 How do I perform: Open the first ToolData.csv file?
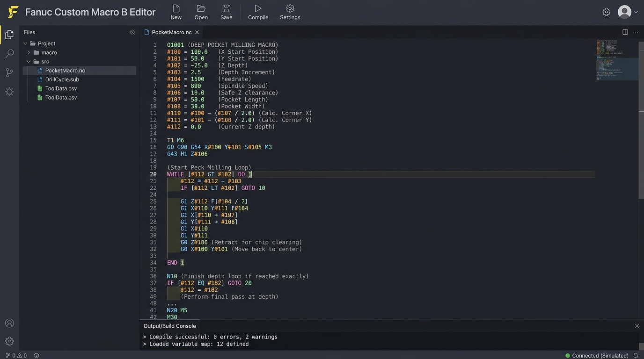click(x=61, y=88)
